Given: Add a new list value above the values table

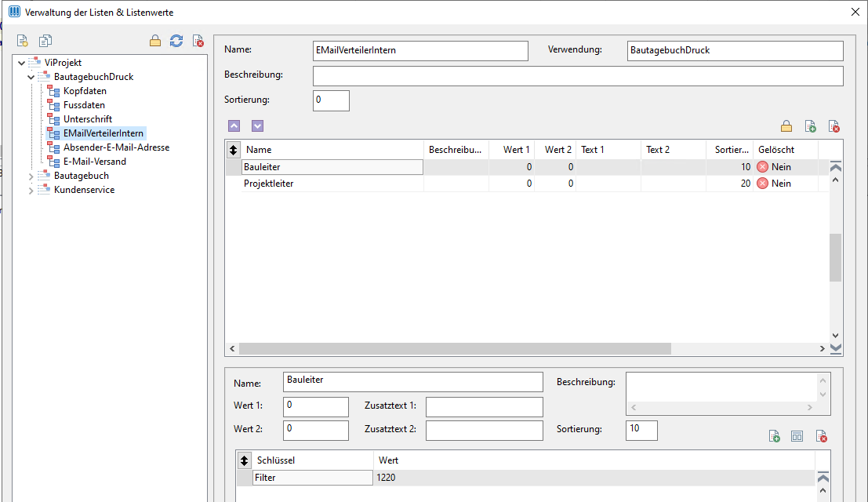Looking at the screenshot, I should click(810, 126).
